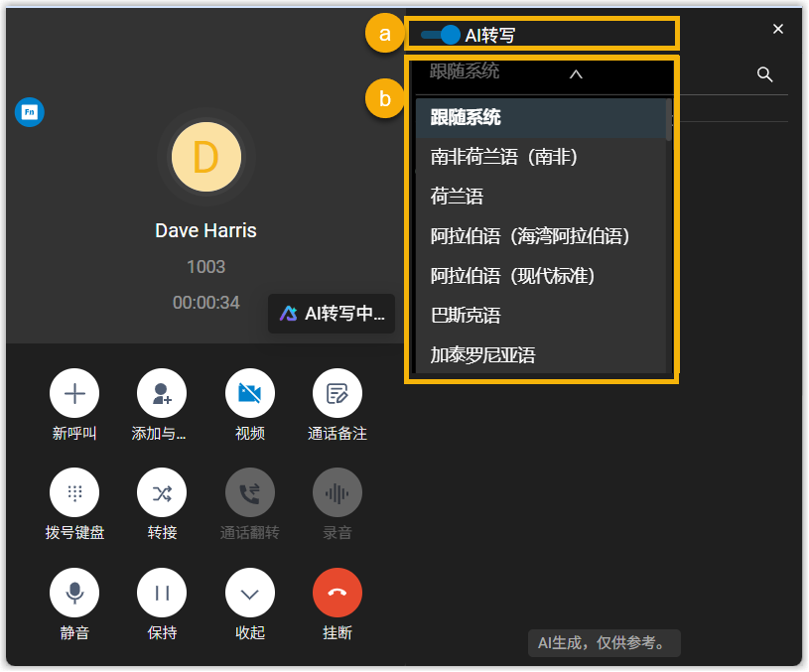Collapse the call controls panel
809x672 pixels.
(x=249, y=594)
